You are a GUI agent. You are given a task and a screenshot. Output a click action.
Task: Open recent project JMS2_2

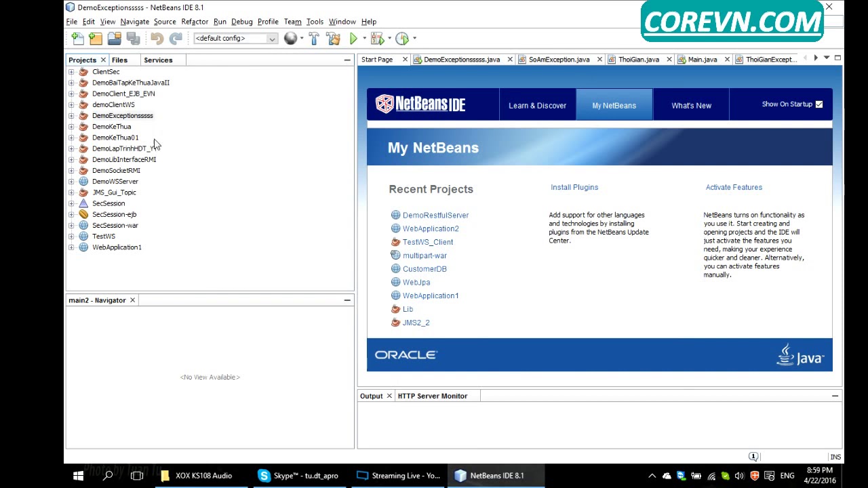(x=416, y=323)
